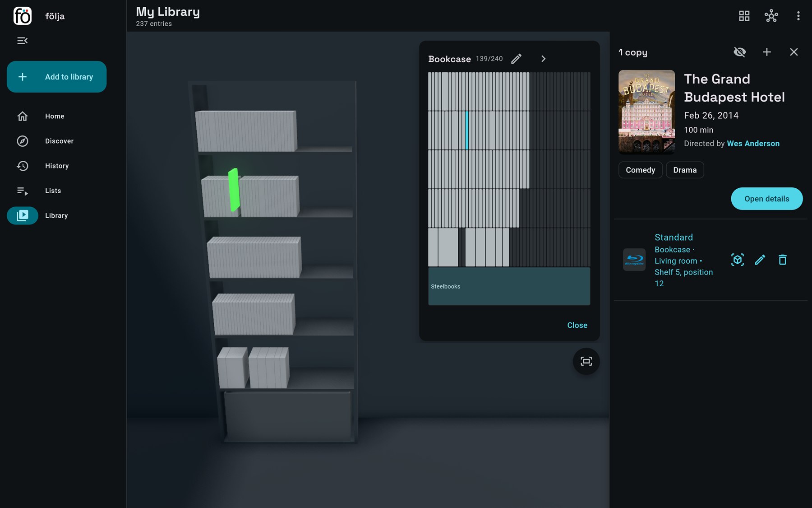Follow the Wes Anderson director link
This screenshot has height=508, width=812.
(x=753, y=144)
